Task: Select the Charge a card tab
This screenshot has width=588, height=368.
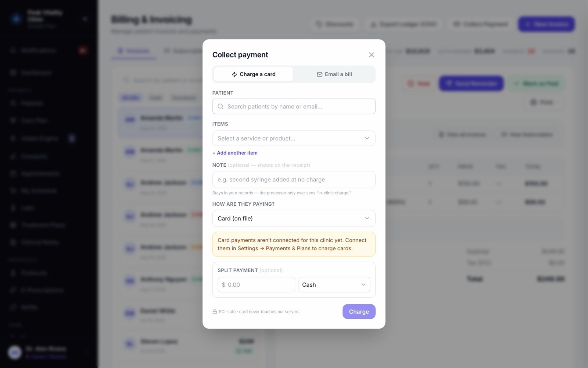Action: point(254,74)
